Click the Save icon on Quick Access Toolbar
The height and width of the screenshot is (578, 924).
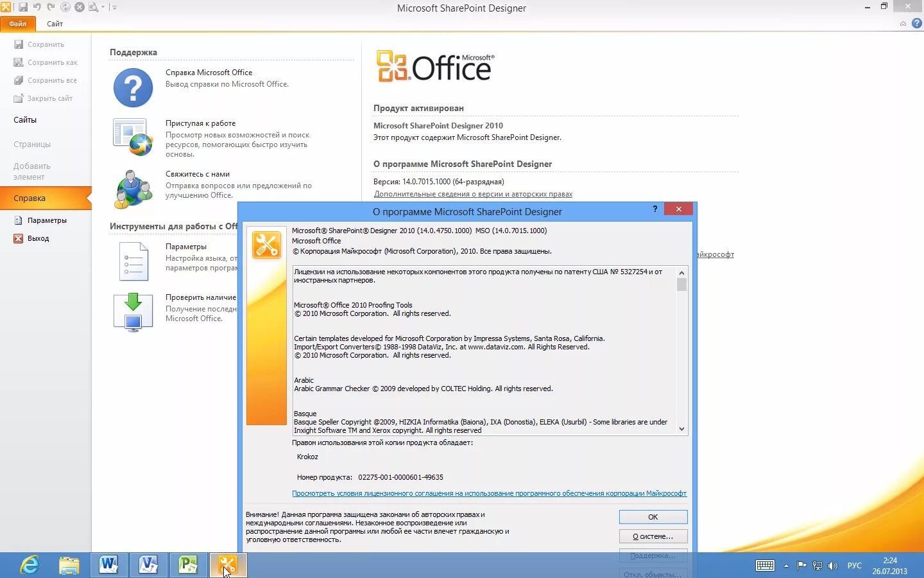click(x=23, y=6)
